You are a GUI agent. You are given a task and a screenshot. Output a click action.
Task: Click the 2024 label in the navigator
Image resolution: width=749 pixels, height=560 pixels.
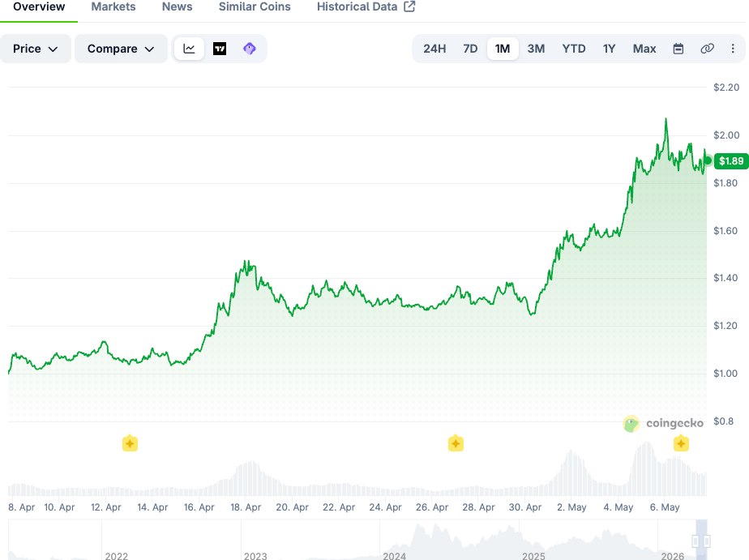[394, 556]
